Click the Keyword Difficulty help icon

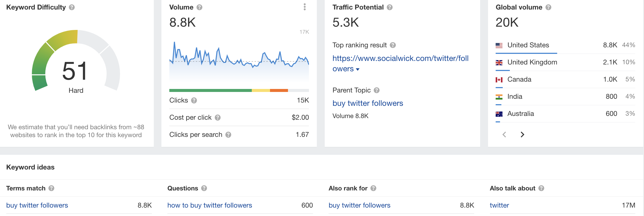coord(72,7)
